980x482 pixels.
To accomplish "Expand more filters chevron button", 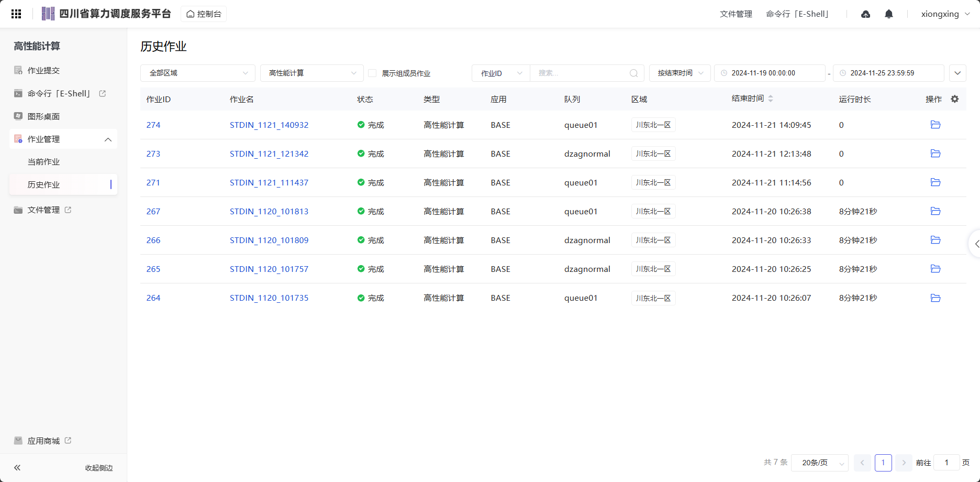I will click(957, 73).
